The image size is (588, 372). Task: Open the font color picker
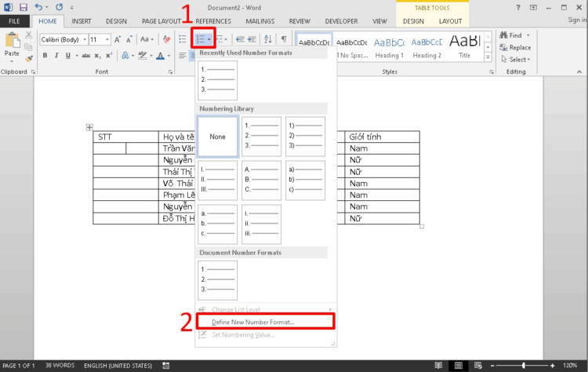[162, 56]
